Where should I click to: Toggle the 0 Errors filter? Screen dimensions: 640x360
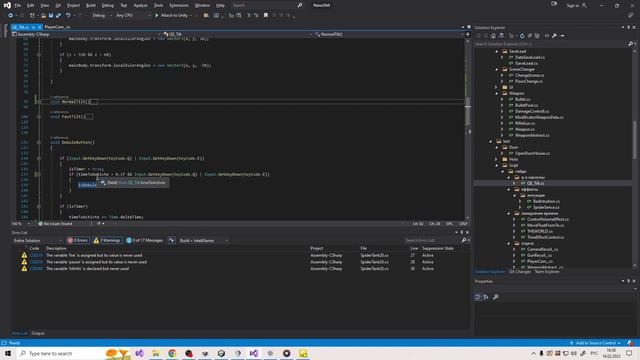(78, 240)
